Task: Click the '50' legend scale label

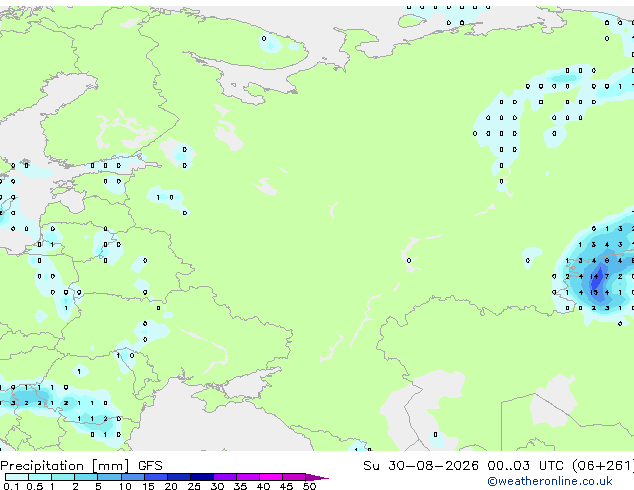Action: pyautogui.click(x=309, y=486)
